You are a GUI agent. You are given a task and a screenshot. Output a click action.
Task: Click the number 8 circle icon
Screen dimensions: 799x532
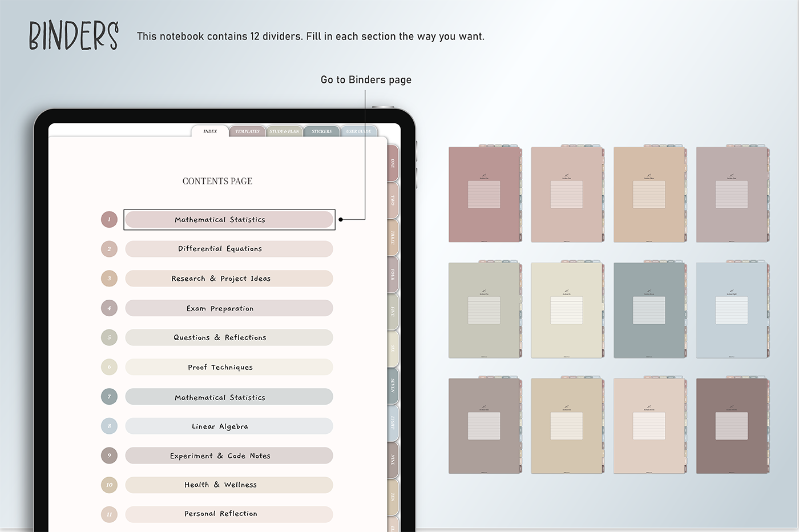coord(109,426)
